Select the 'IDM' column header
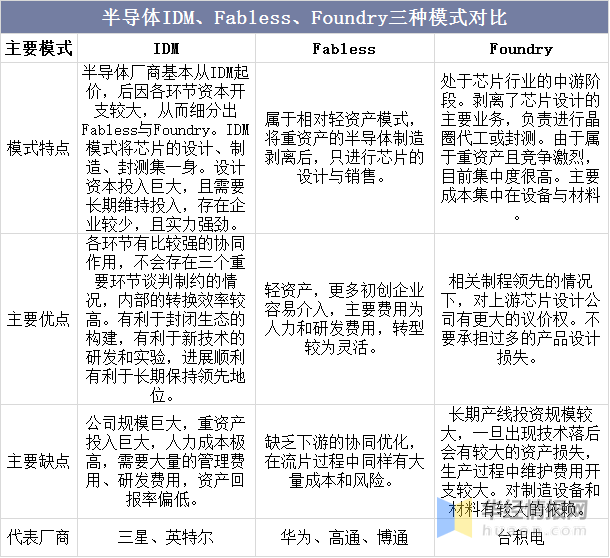The height and width of the screenshot is (558, 610). (166, 49)
